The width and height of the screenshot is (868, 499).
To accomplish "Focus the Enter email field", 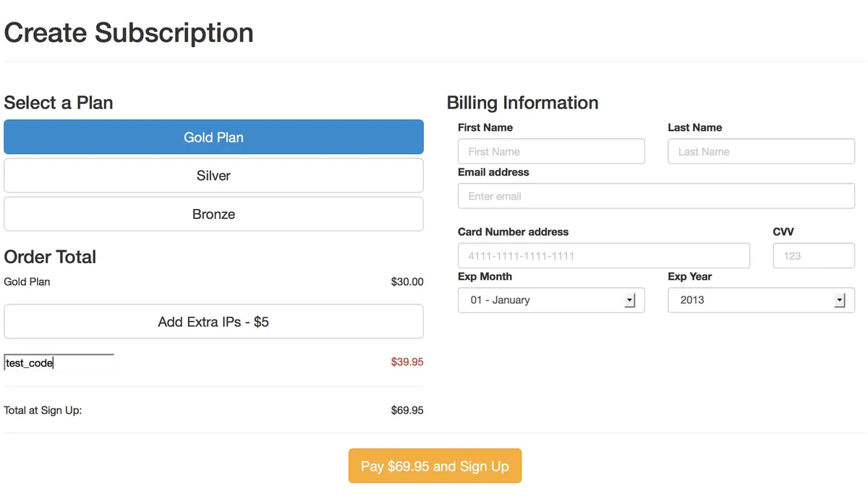I will [x=656, y=196].
